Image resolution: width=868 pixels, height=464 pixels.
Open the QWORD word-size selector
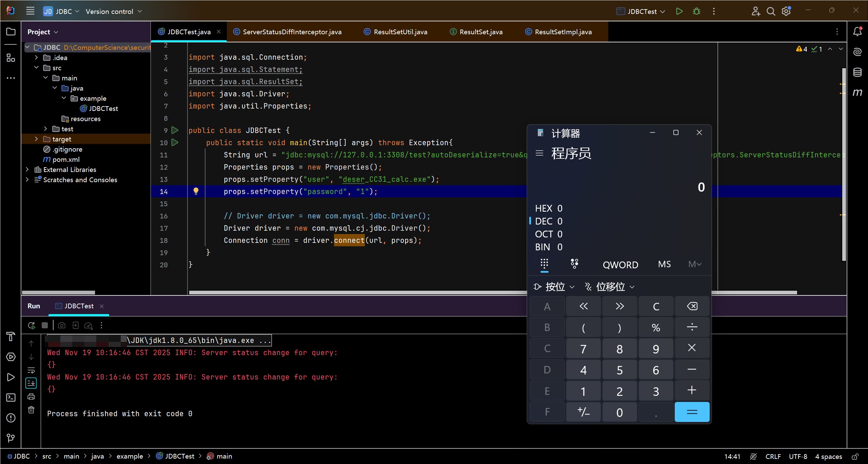(620, 265)
